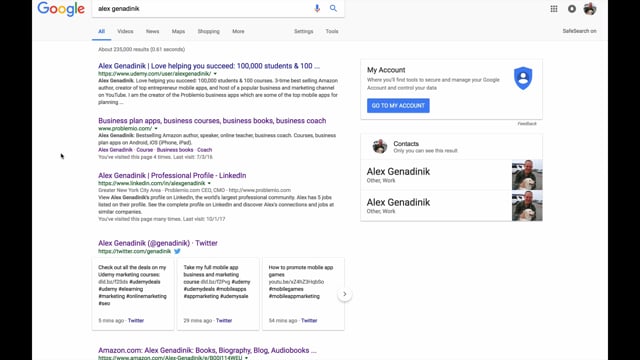
Task: Switch to the Videos tab
Action: (x=125, y=31)
